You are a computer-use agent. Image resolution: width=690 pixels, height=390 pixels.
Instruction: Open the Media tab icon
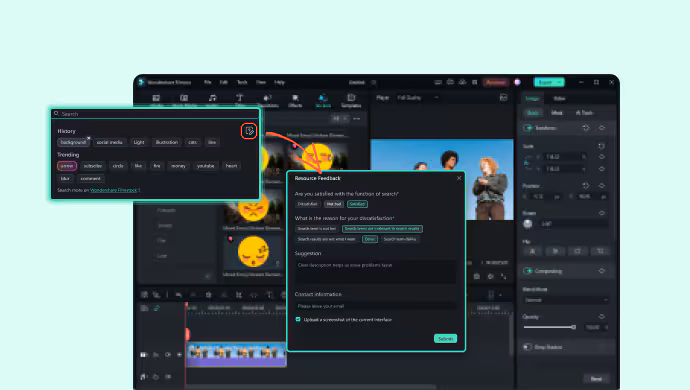tap(156, 98)
